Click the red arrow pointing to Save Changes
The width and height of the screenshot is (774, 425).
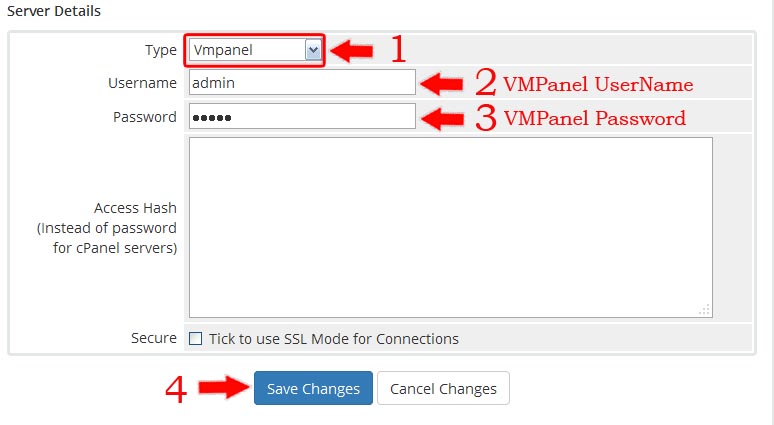point(224,387)
